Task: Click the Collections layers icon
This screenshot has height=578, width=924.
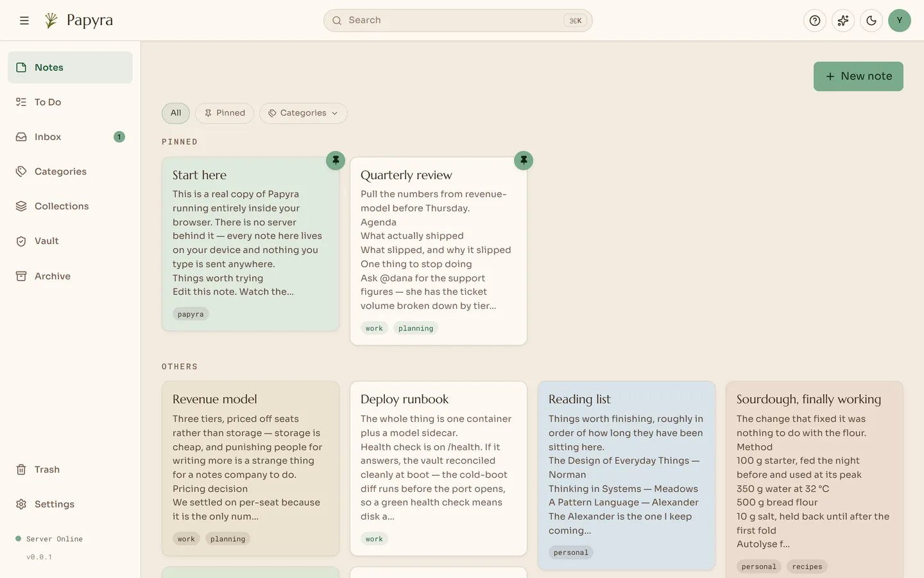Action: click(x=21, y=206)
